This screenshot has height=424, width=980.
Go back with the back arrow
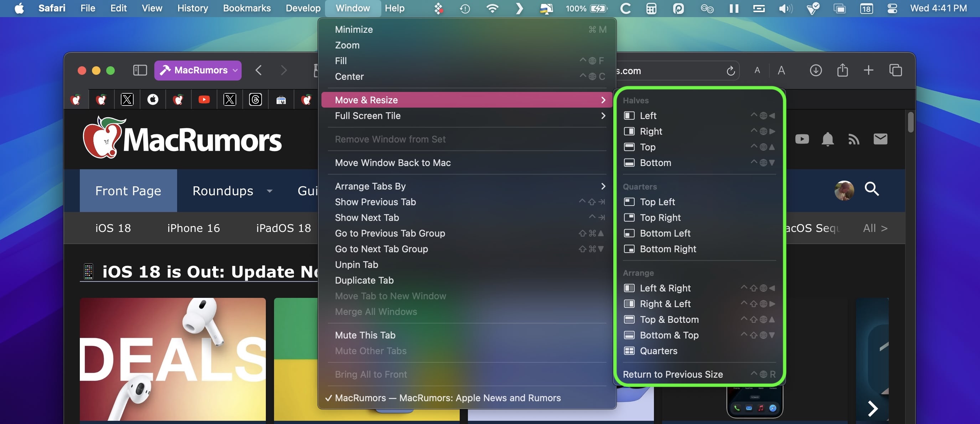point(259,70)
